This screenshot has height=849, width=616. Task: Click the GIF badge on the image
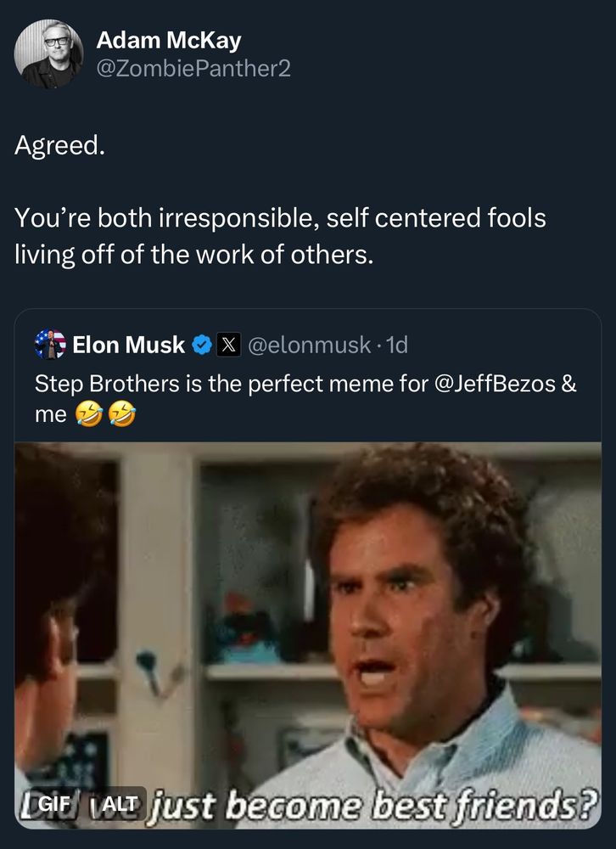click(x=53, y=801)
